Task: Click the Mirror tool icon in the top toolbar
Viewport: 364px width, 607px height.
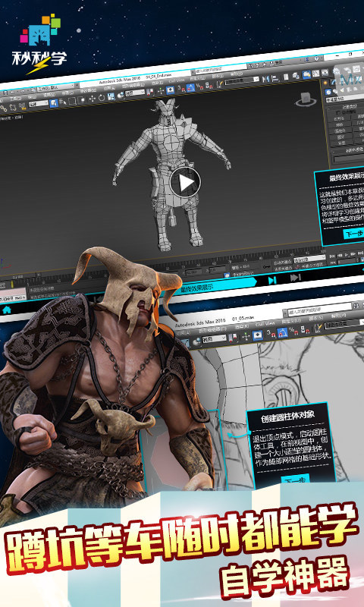Action: pos(265,79)
